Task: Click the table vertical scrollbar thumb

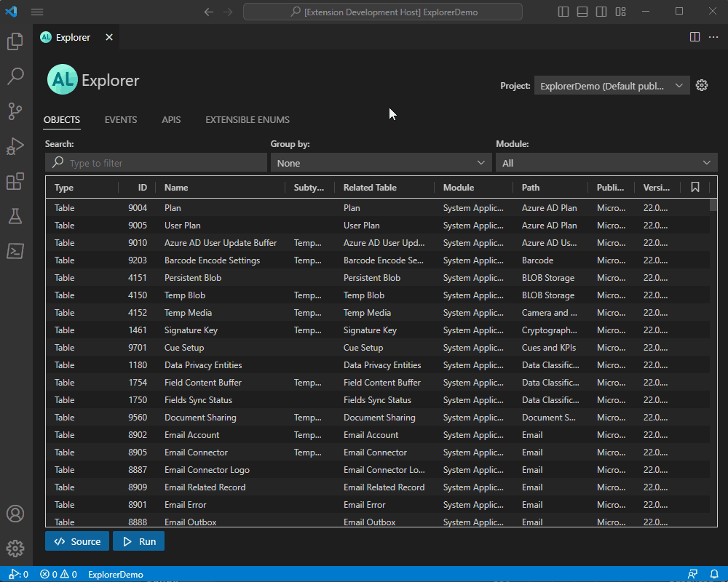Action: pyautogui.click(x=713, y=204)
